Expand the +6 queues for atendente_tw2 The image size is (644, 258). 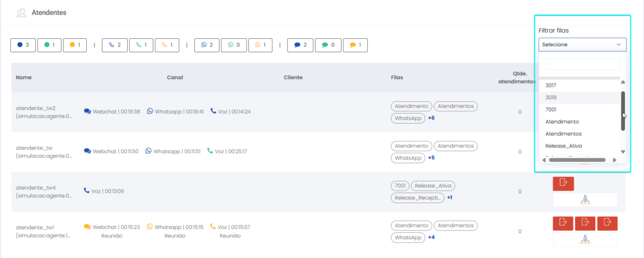coord(431,118)
